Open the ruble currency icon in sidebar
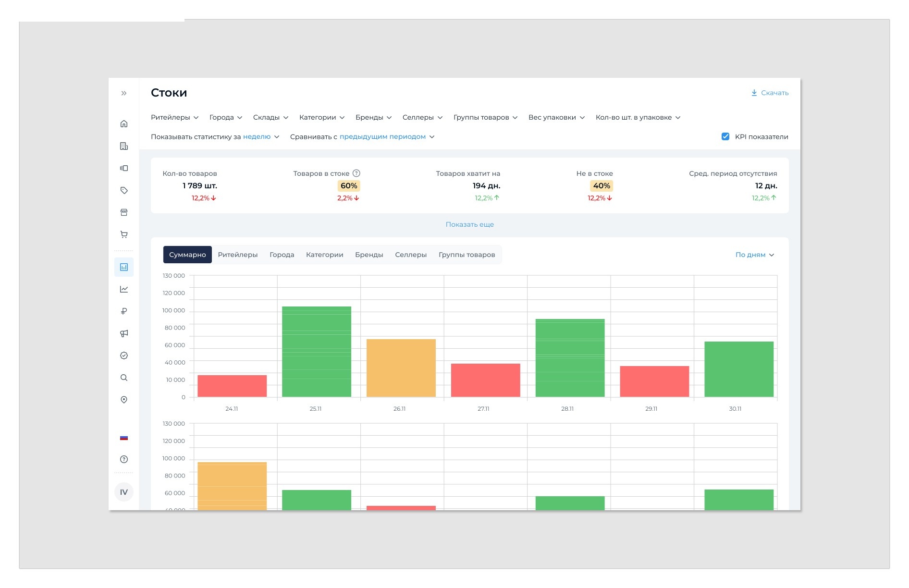The width and height of the screenshot is (909, 588). click(x=124, y=311)
